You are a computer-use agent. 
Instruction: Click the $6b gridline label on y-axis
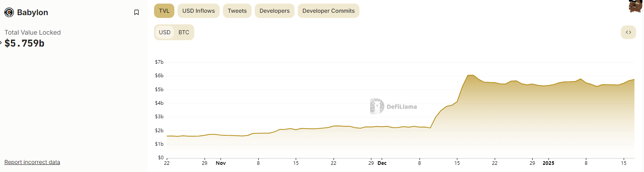pos(159,76)
